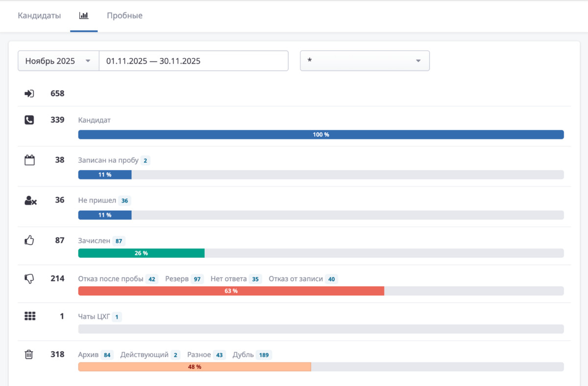Image resolution: width=588 pixels, height=386 pixels.
Task: Click the Резерв 97 badge
Action: pyautogui.click(x=197, y=279)
